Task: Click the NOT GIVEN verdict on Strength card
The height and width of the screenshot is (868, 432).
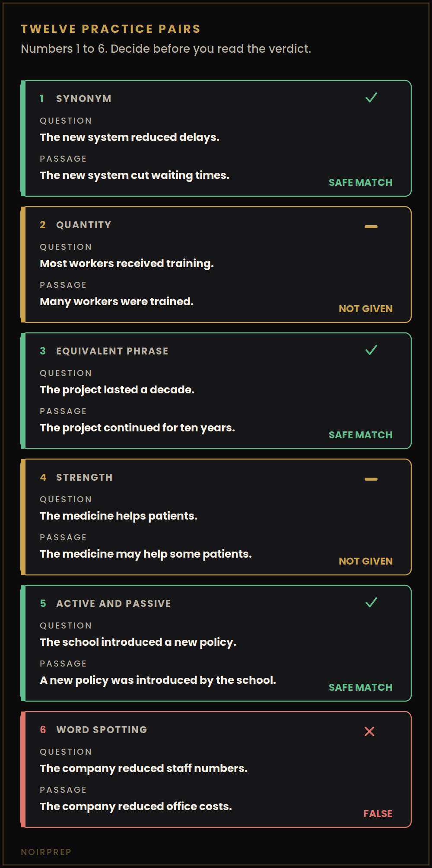Action: [x=365, y=561]
